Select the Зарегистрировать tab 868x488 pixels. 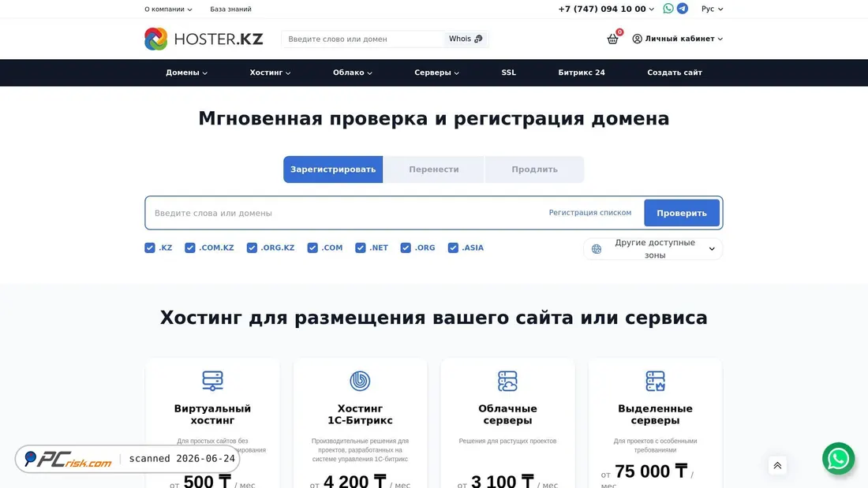333,169
